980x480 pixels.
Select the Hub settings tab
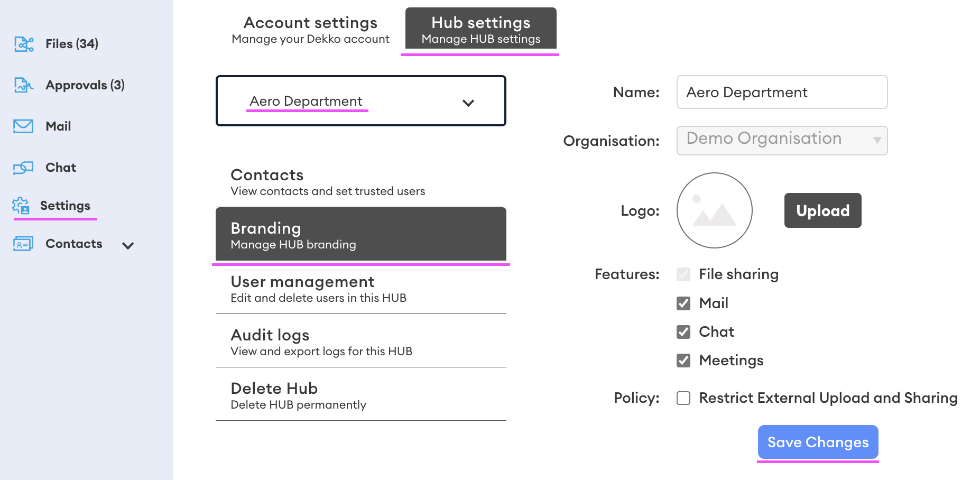coord(481,29)
